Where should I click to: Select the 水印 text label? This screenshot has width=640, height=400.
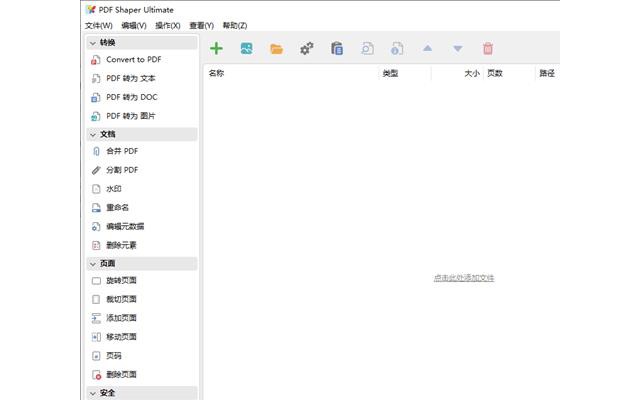pyautogui.click(x=114, y=189)
